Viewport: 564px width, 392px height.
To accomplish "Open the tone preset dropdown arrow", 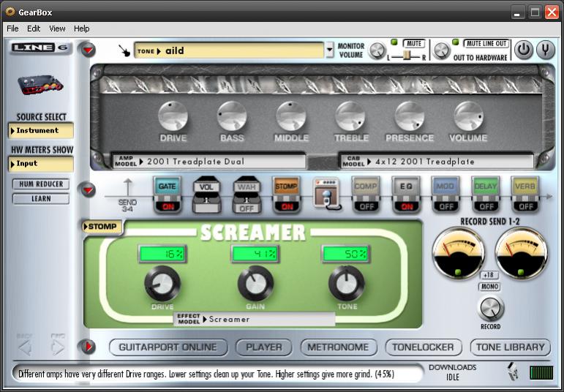I will 329,50.
